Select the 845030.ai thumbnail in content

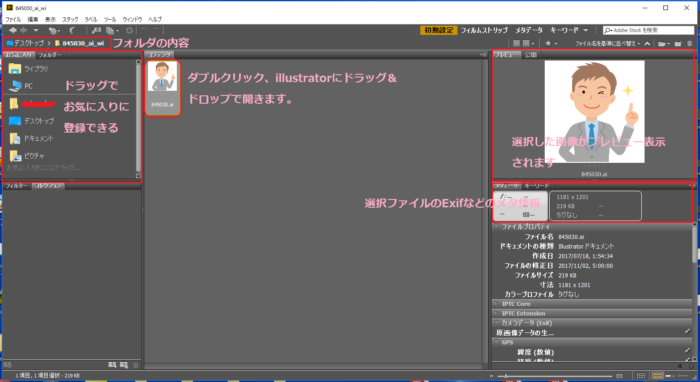pyautogui.click(x=163, y=88)
